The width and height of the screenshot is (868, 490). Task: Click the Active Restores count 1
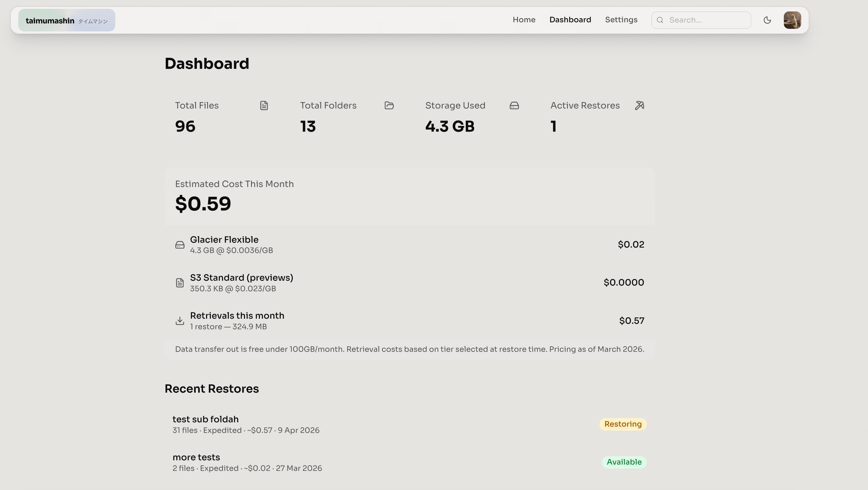coord(553,126)
